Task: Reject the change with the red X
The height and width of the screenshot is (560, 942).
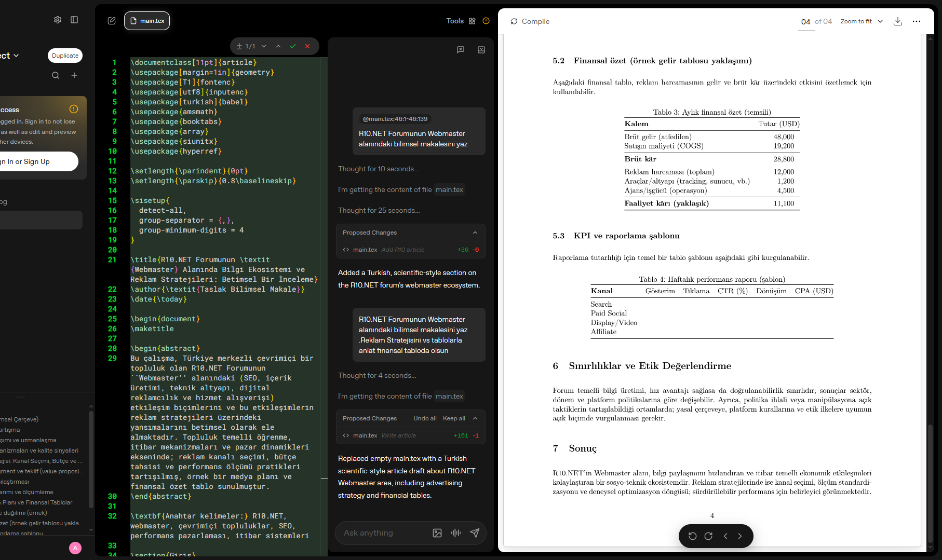Action: pos(307,46)
